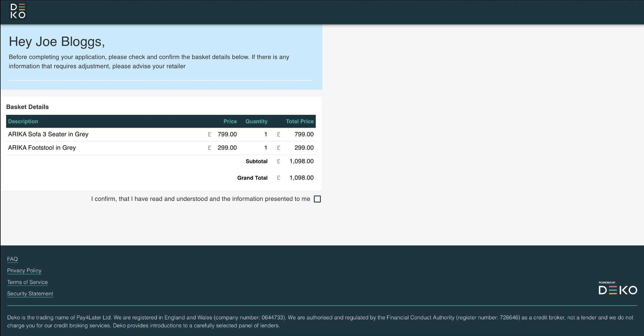This screenshot has width=644, height=336.
Task: Tick the confirmation checkbox
Action: click(317, 199)
